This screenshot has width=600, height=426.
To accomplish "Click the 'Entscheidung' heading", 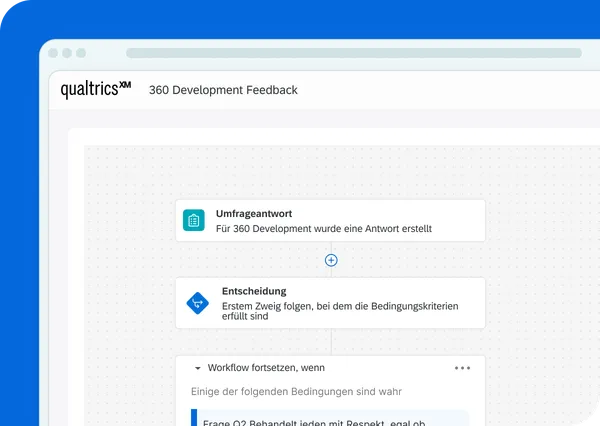I will click(254, 291).
